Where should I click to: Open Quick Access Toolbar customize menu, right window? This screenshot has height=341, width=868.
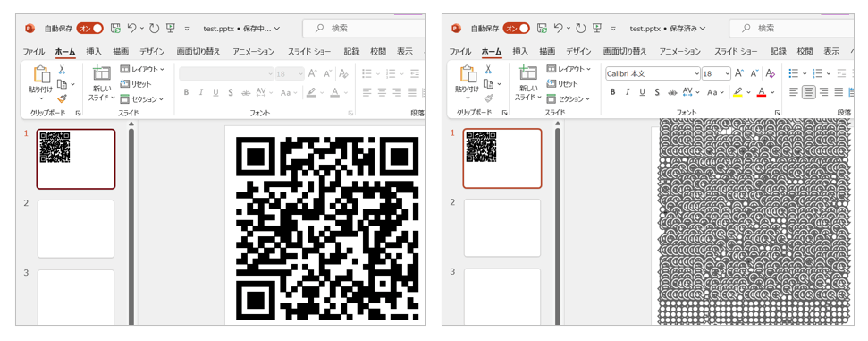click(x=613, y=29)
